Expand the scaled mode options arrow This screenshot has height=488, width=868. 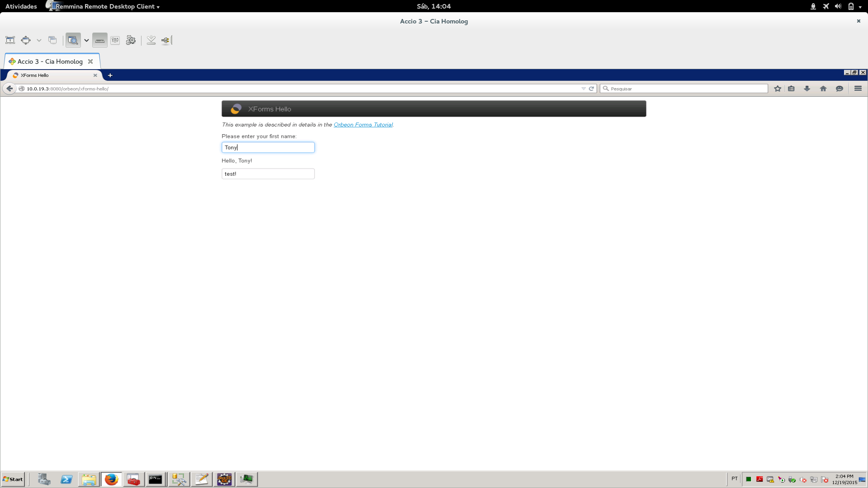click(86, 40)
